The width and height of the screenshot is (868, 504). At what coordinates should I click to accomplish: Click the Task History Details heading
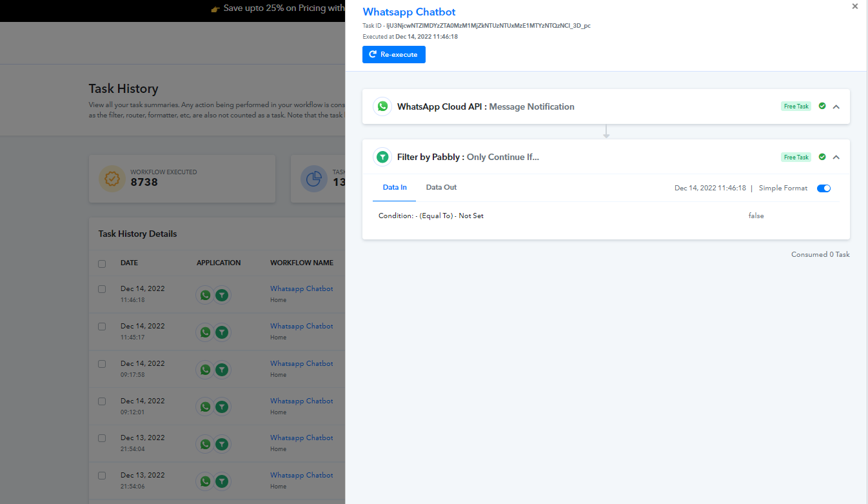coord(137,234)
